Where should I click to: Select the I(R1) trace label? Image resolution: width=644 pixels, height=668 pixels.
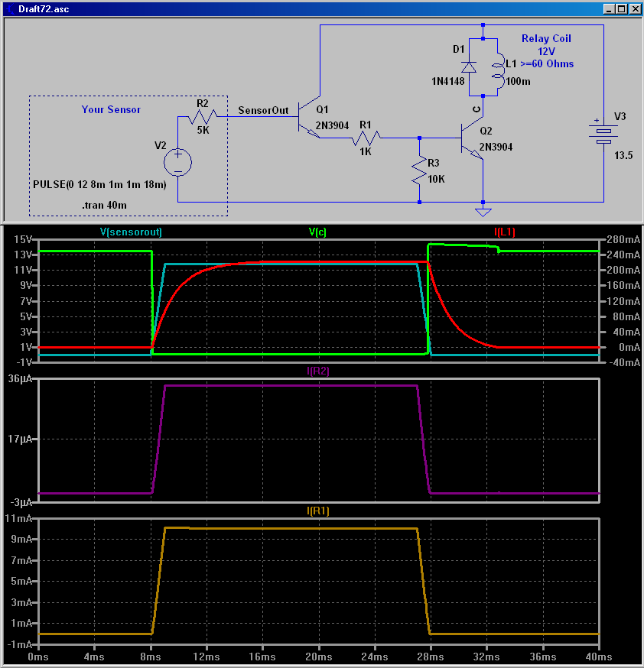tap(318, 511)
